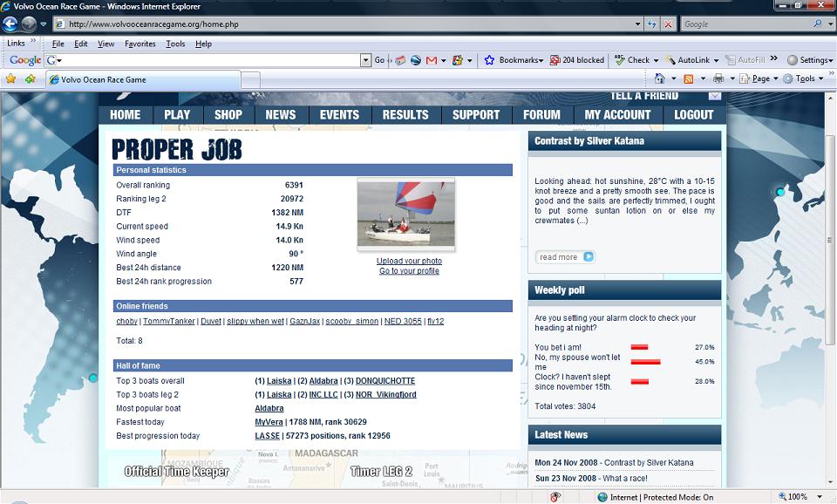Viewport: 837px width, 504px height.
Task: Click the blue Bookmarks star icon
Action: (x=489, y=60)
